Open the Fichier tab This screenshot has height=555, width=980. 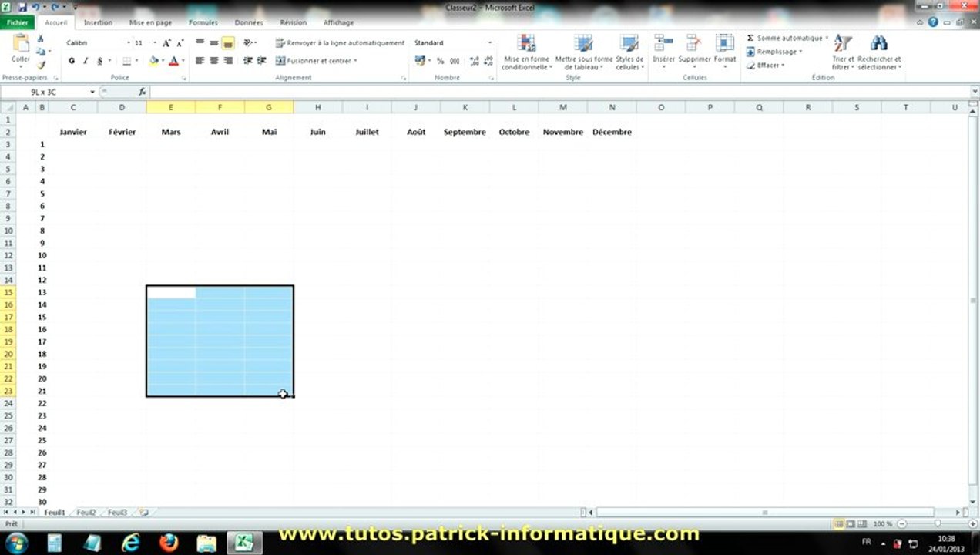point(17,22)
